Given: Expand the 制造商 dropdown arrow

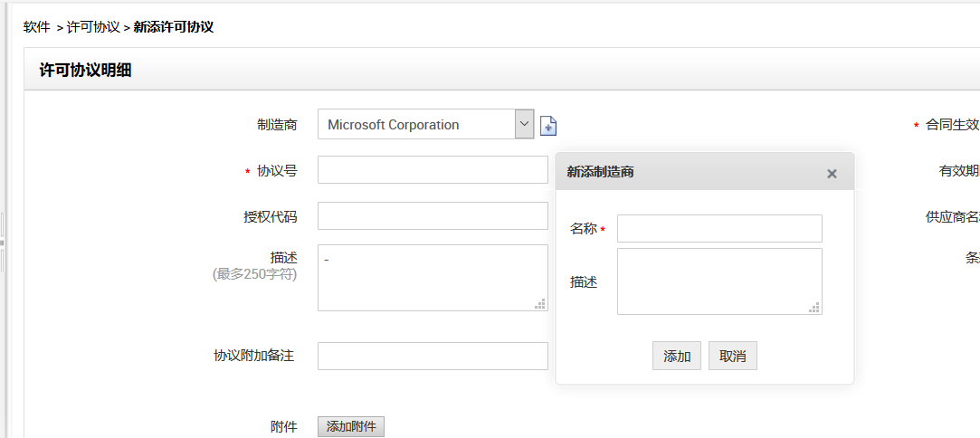Looking at the screenshot, I should click(x=524, y=124).
